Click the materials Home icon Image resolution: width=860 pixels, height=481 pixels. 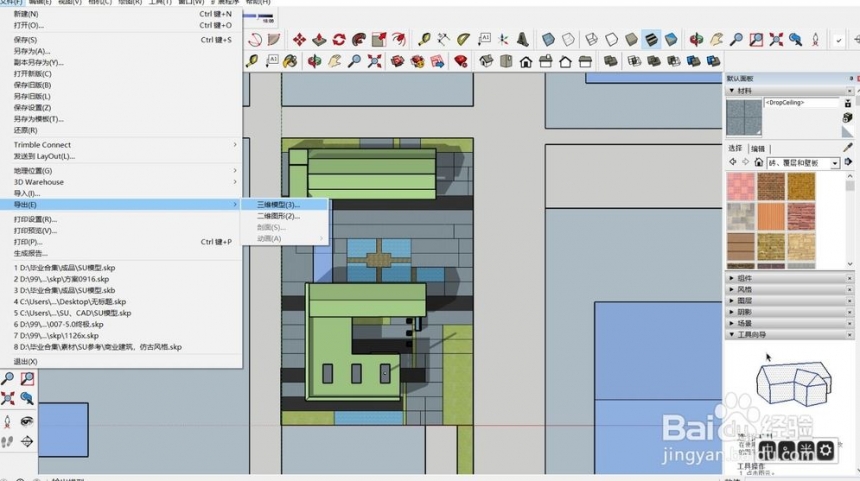[759, 162]
